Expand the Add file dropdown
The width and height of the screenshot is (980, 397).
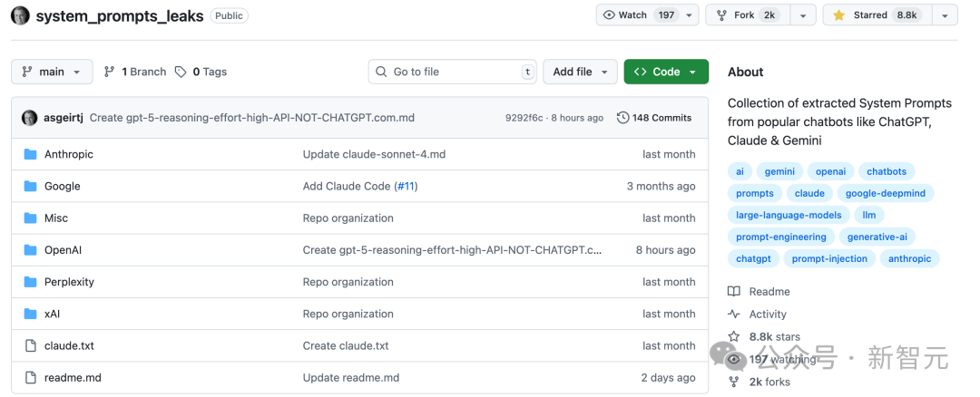(x=580, y=72)
